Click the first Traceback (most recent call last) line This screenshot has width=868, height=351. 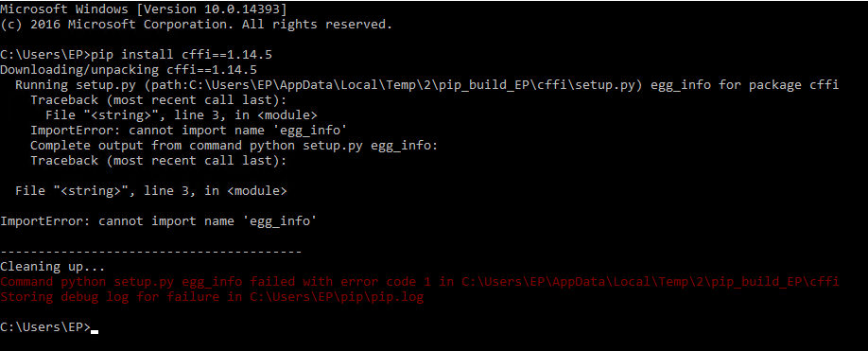click(158, 100)
